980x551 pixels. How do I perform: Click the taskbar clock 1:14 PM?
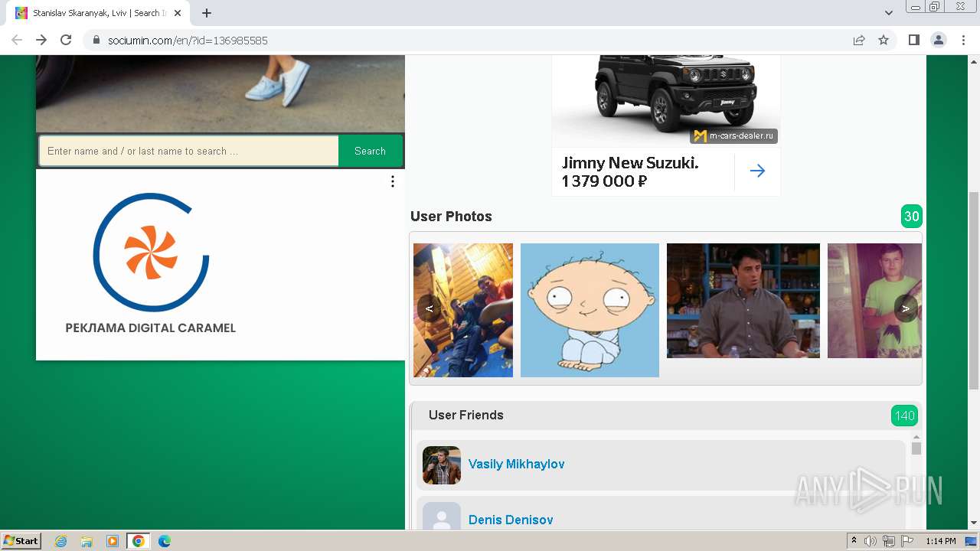pos(941,541)
